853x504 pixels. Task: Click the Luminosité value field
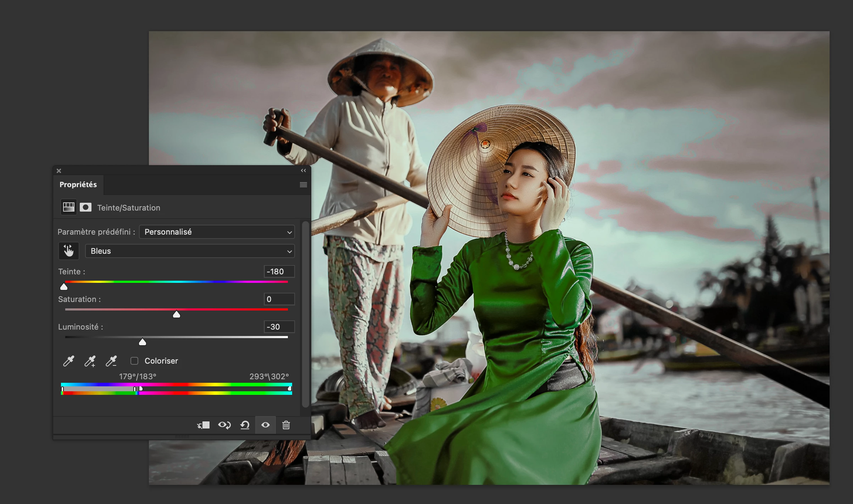click(279, 327)
